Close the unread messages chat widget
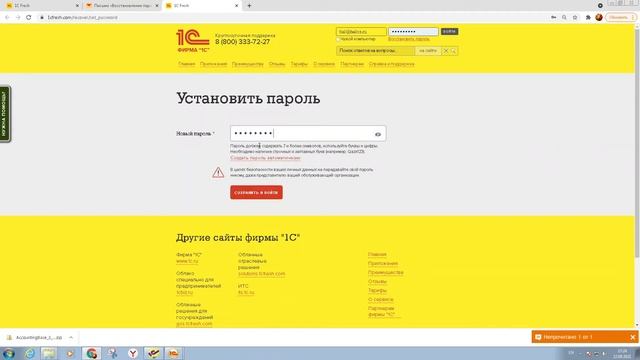This screenshot has width=640, height=360. [633, 337]
